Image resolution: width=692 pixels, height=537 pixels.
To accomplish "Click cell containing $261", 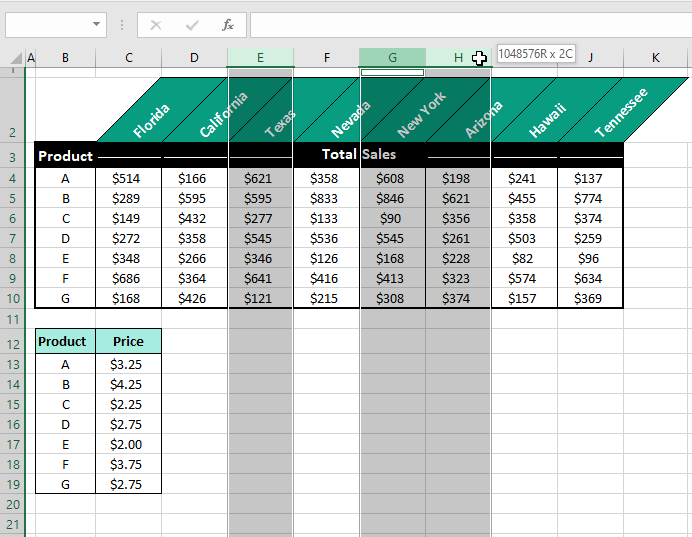I will pyautogui.click(x=458, y=239).
